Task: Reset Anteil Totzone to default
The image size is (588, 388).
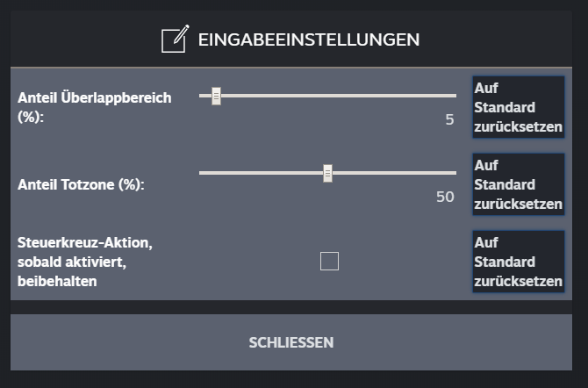Action: click(x=519, y=184)
